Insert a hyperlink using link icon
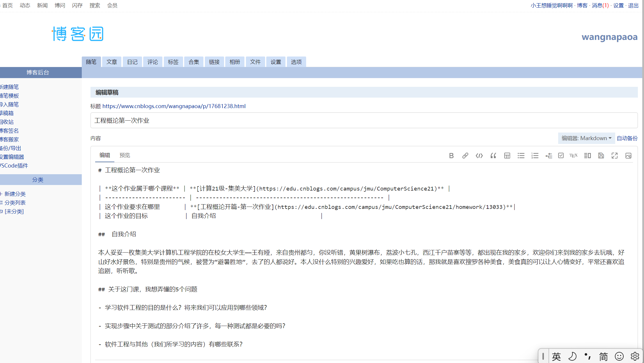The width and height of the screenshot is (644, 363). click(465, 156)
